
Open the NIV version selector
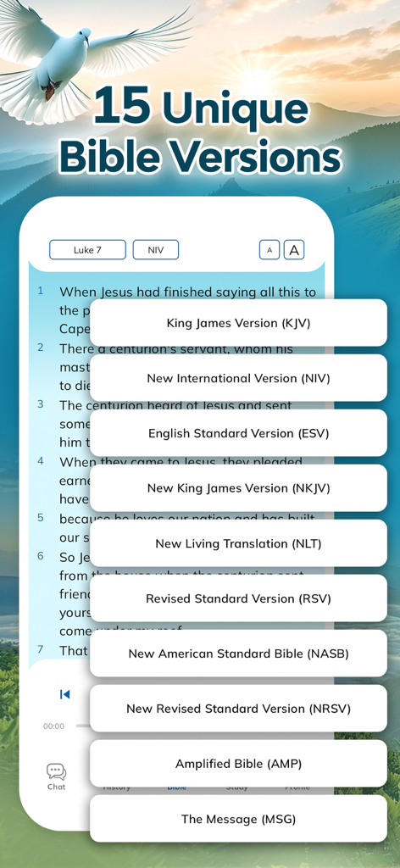click(x=155, y=250)
